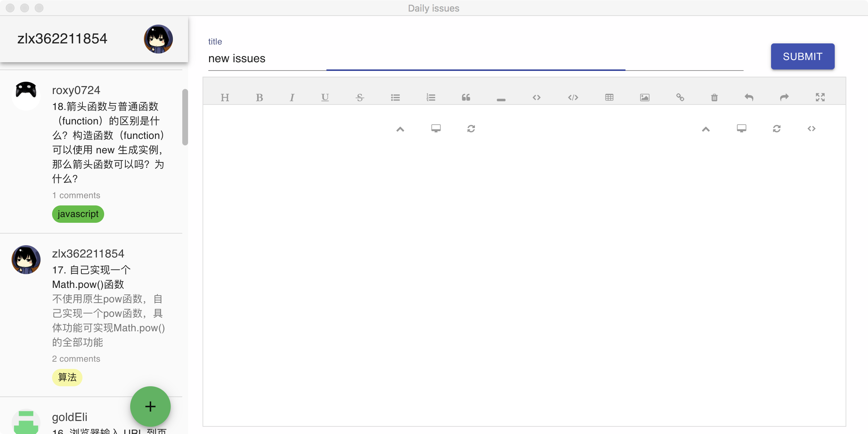Apply italic formatting
The image size is (868, 434).
click(x=292, y=97)
